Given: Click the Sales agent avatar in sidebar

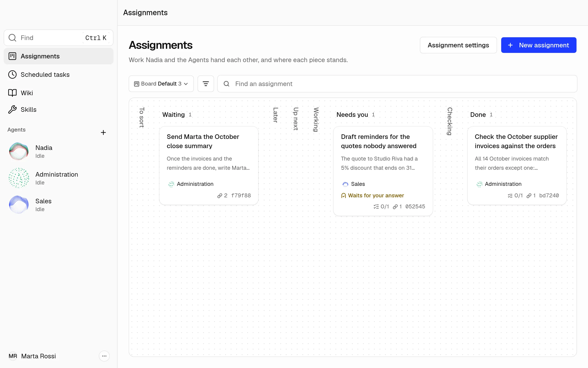Looking at the screenshot, I should pyautogui.click(x=19, y=205).
